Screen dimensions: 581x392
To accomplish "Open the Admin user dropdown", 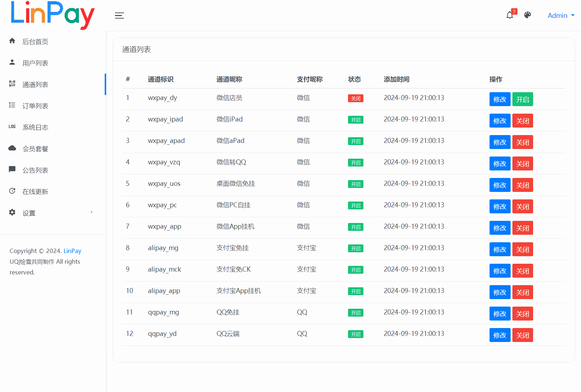I will click(x=561, y=15).
